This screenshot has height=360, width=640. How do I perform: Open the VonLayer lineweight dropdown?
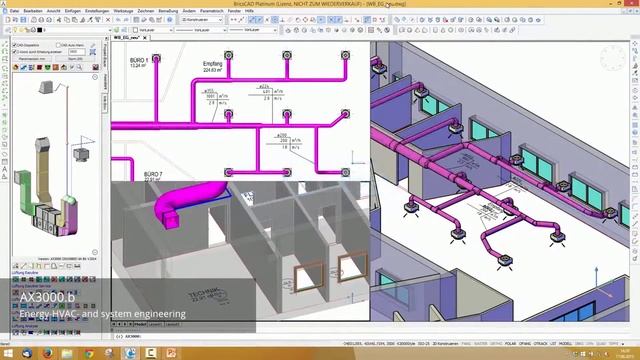(253, 30)
